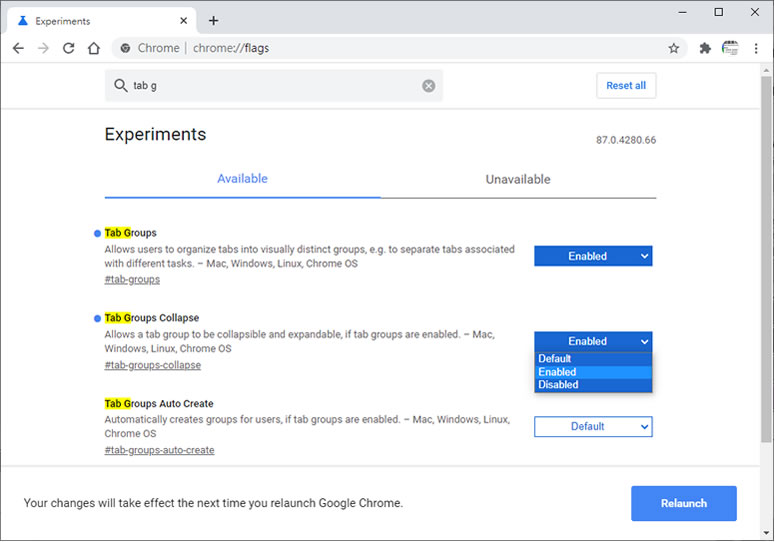Open the Tab Groups Enabled dropdown
This screenshot has width=775, height=542.
[593, 256]
